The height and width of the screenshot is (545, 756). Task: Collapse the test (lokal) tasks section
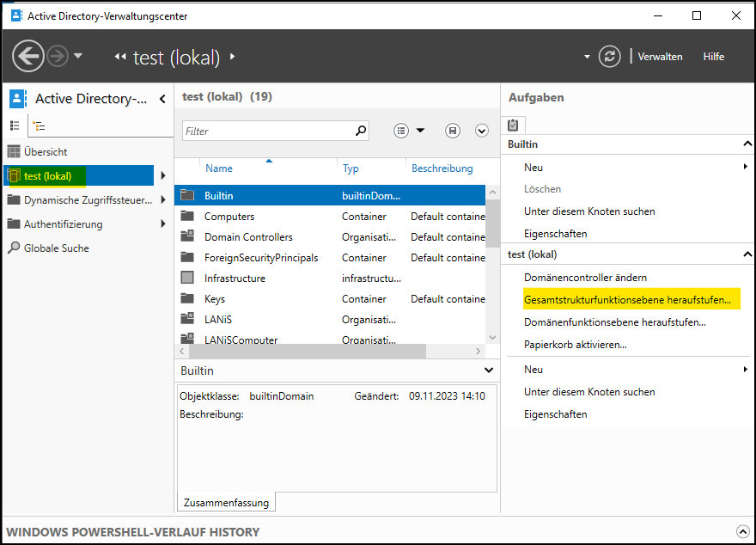[747, 254]
